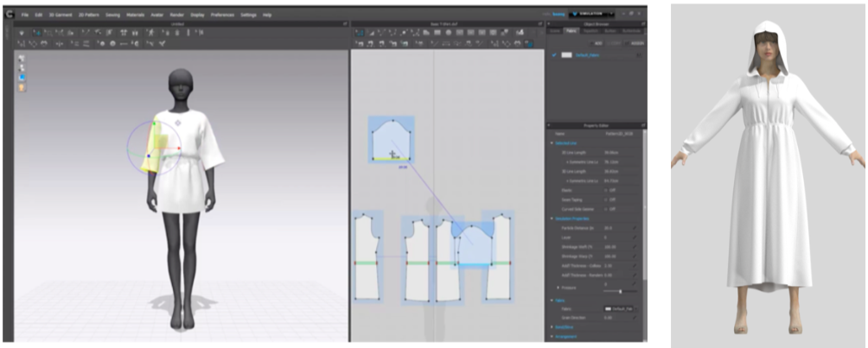The image size is (868, 348).
Task: Open the SIMULATION mode dropdown
Action: pos(593,14)
